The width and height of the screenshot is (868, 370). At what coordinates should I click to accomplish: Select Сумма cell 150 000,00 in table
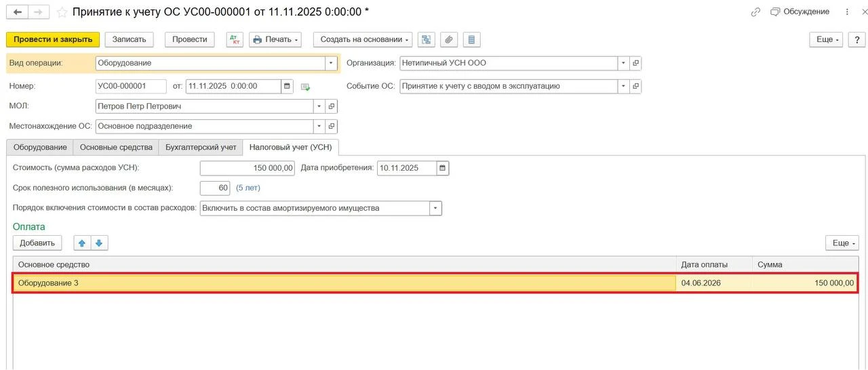[x=805, y=283]
